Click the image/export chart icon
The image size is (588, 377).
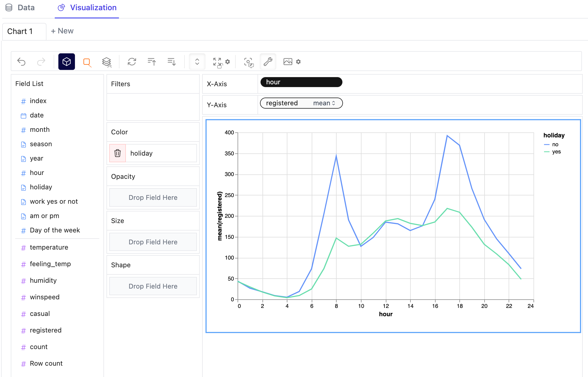288,61
